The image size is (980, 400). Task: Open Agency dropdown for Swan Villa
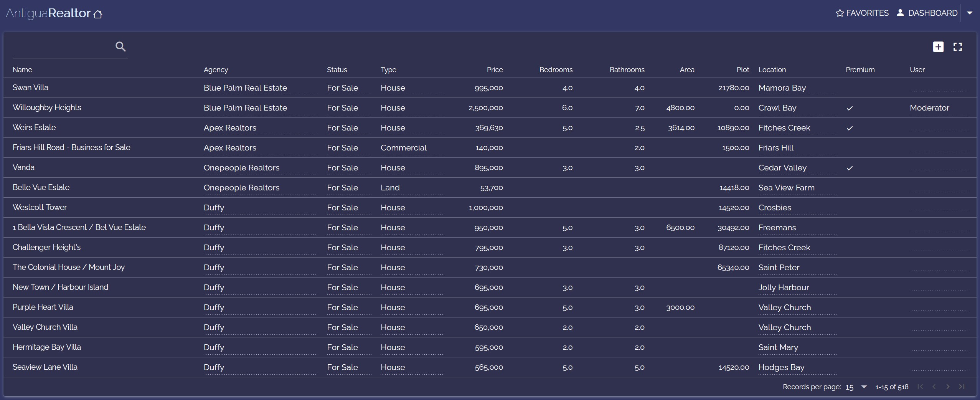point(260,88)
